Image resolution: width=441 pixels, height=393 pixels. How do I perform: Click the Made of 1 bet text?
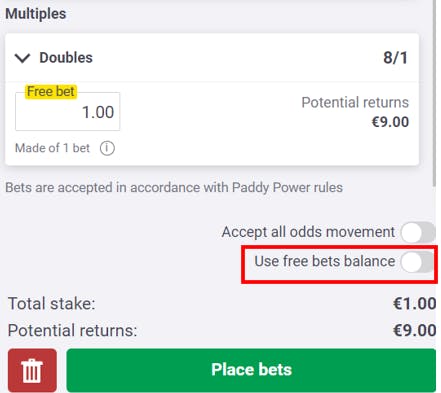[x=52, y=148]
